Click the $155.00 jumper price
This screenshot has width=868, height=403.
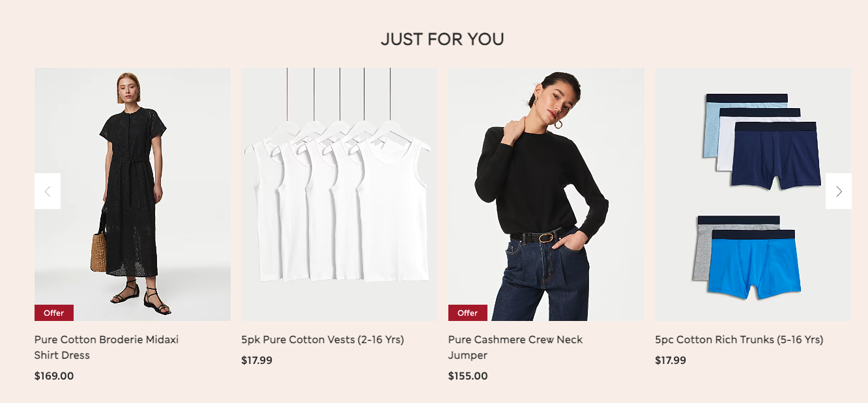tap(468, 376)
